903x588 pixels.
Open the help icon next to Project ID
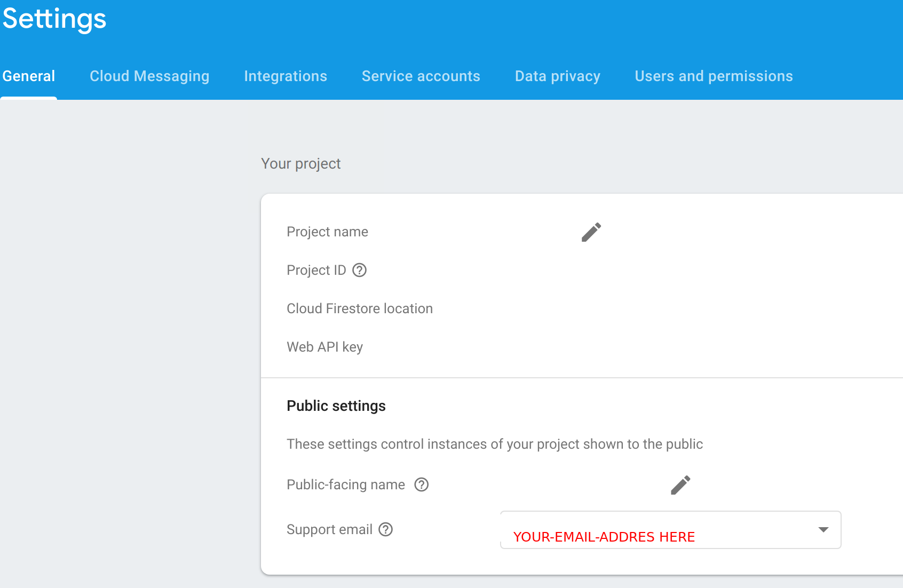360,271
